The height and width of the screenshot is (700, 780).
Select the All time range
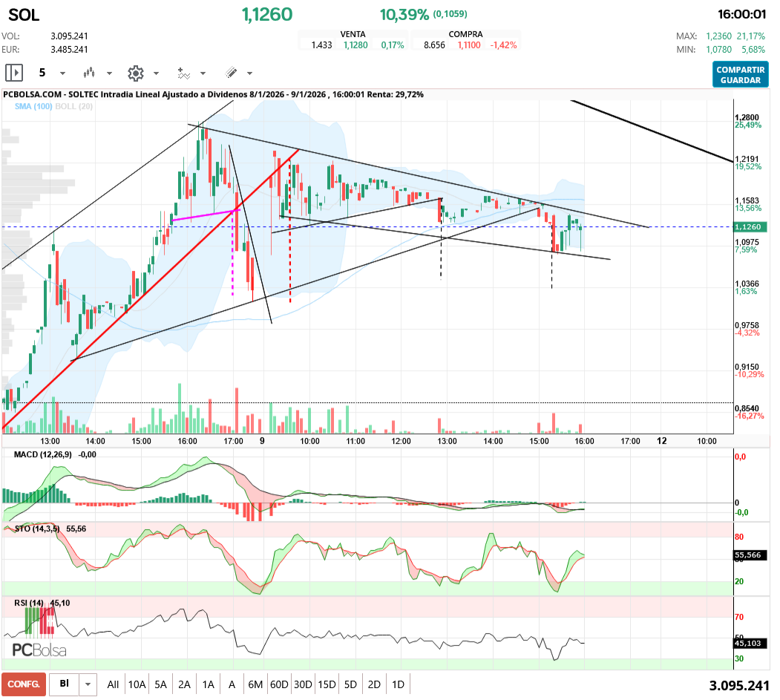pyautogui.click(x=113, y=684)
